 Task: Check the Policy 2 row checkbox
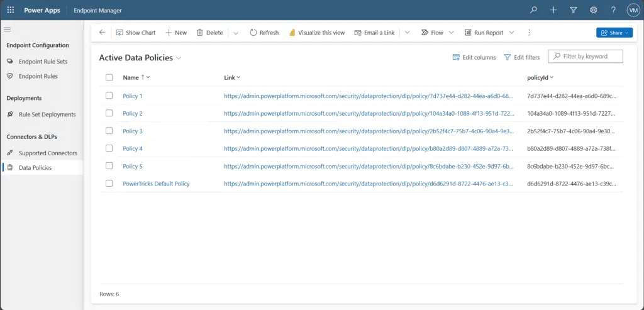tap(109, 113)
